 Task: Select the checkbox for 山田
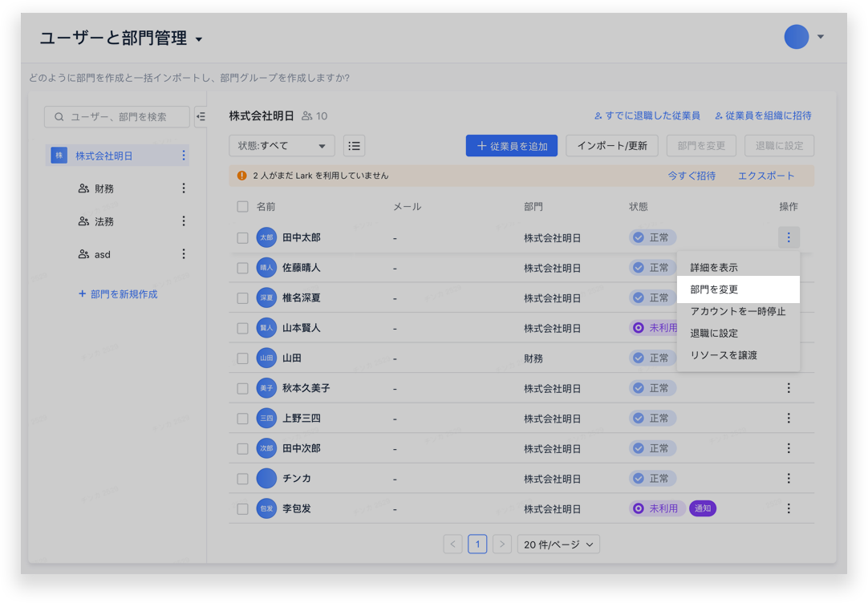242,358
